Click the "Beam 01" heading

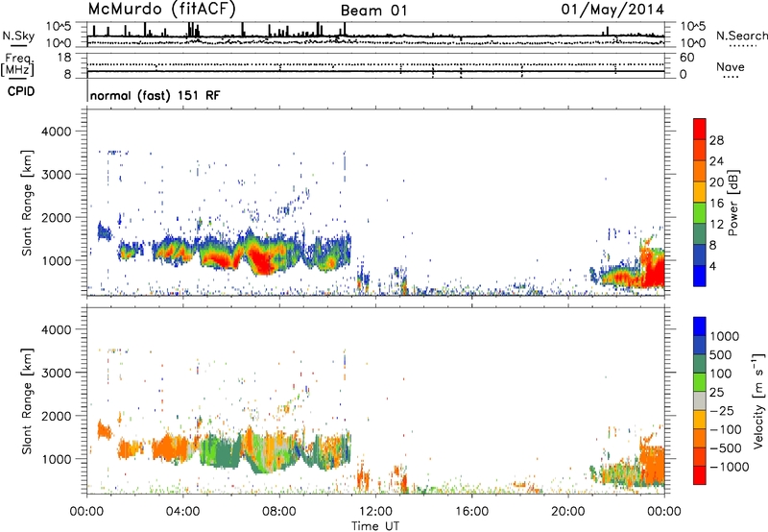point(373,11)
